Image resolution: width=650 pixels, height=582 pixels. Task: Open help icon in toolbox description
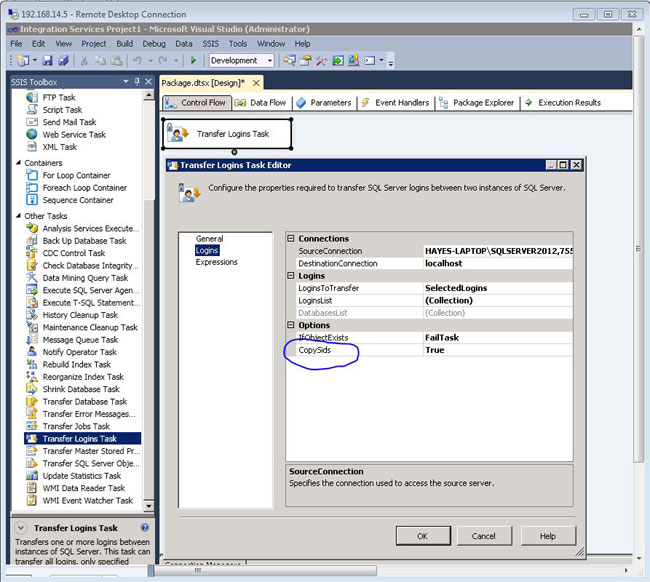[145, 528]
